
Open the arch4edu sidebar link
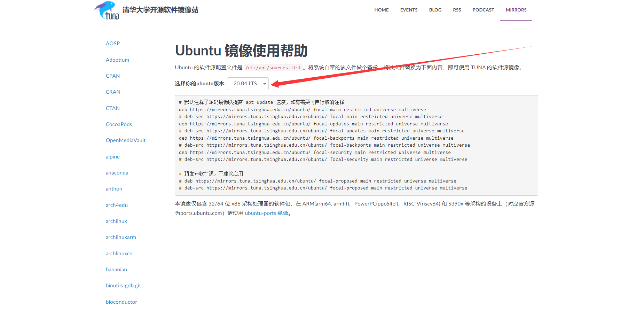click(117, 205)
